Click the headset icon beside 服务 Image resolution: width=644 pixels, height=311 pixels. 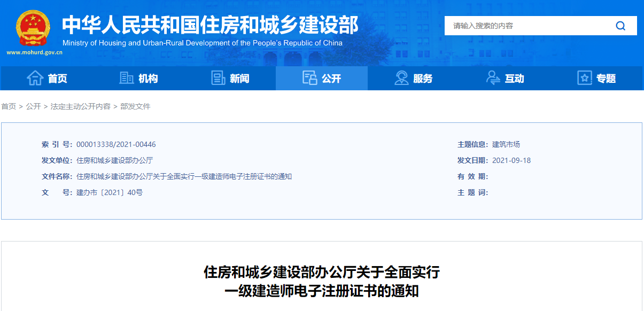[x=401, y=78]
